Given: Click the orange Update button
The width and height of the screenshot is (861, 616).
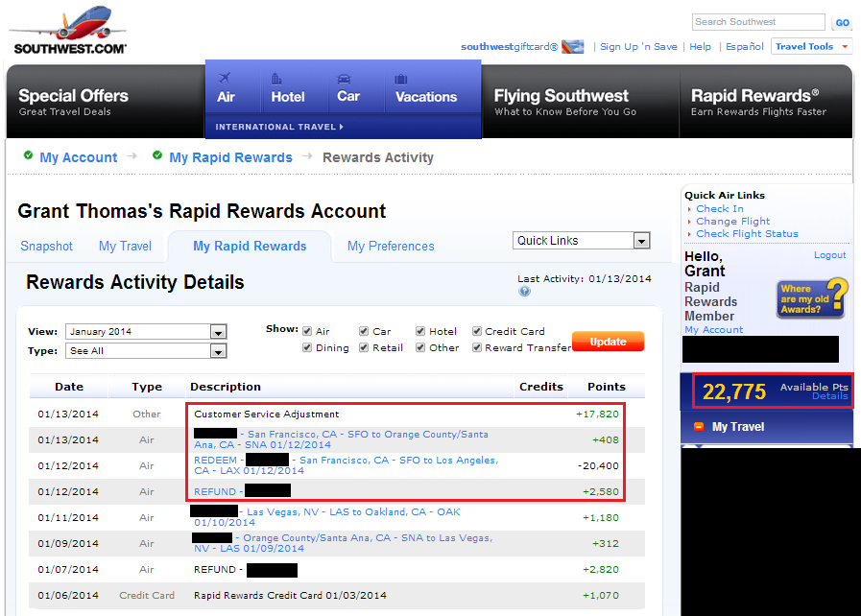Looking at the screenshot, I should [x=608, y=342].
